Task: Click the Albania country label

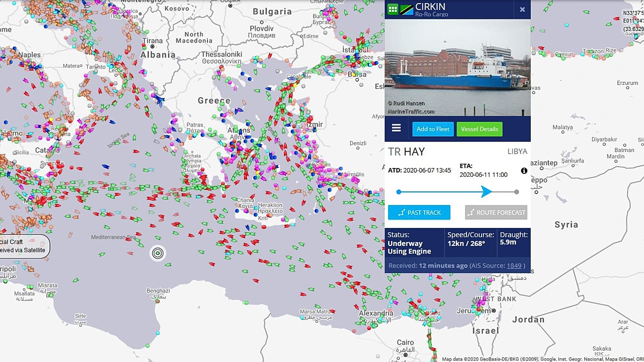Action: 158,55
